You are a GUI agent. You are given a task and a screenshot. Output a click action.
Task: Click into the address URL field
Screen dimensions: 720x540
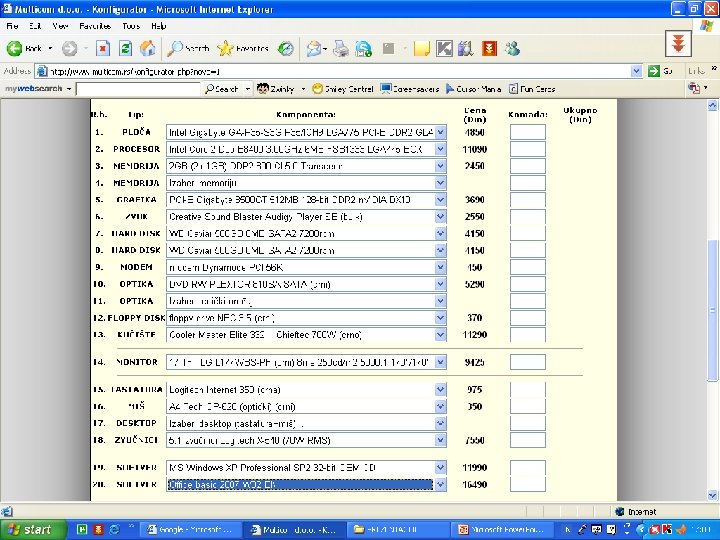pyautogui.click(x=333, y=71)
